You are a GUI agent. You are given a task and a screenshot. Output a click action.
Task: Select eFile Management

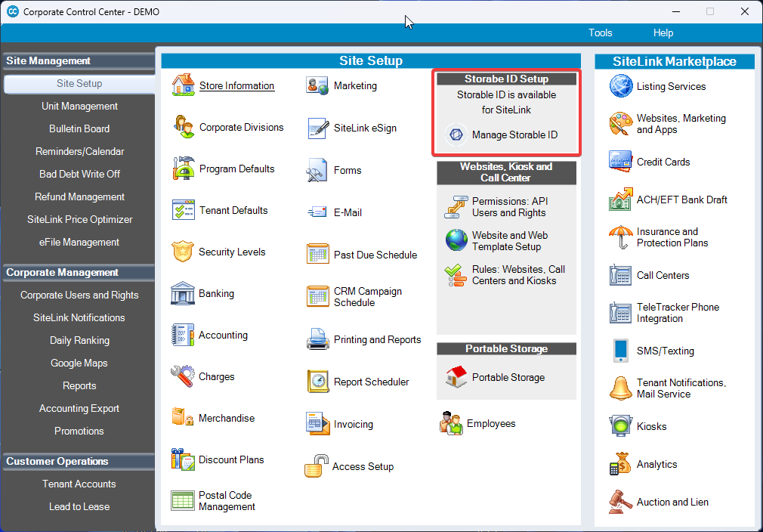pos(79,242)
